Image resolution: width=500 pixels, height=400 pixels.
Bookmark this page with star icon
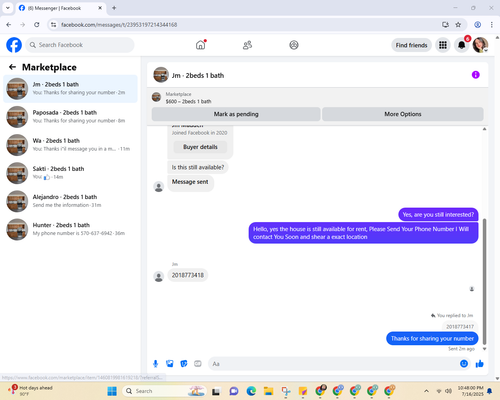pyautogui.click(x=458, y=25)
